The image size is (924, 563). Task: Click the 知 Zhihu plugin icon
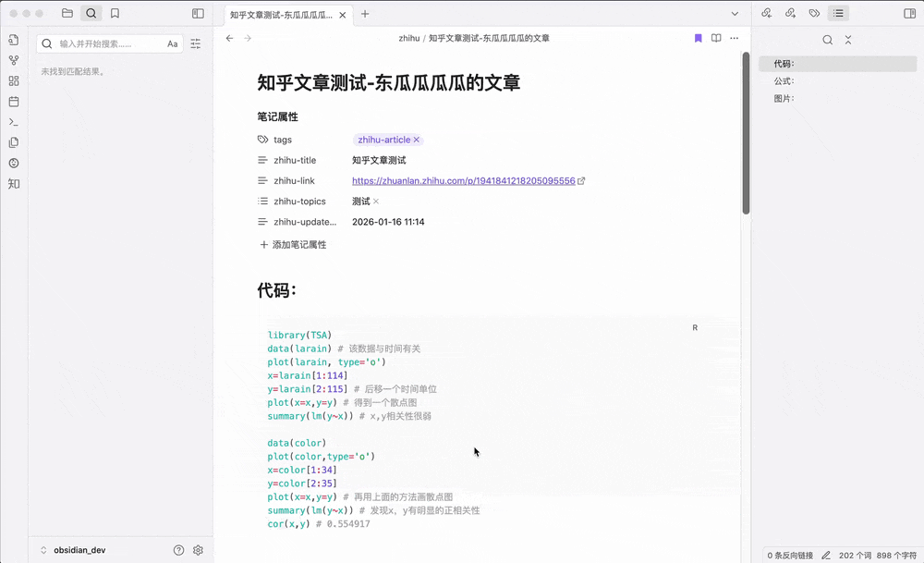pyautogui.click(x=13, y=184)
